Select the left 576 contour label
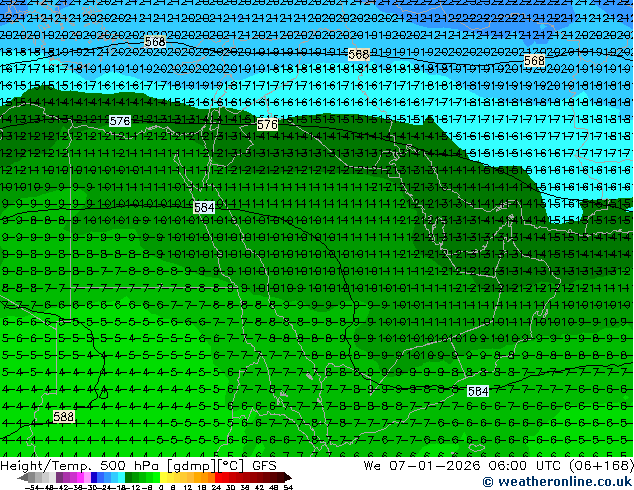Image resolution: width=634 pixels, height=490 pixels. tap(120, 121)
